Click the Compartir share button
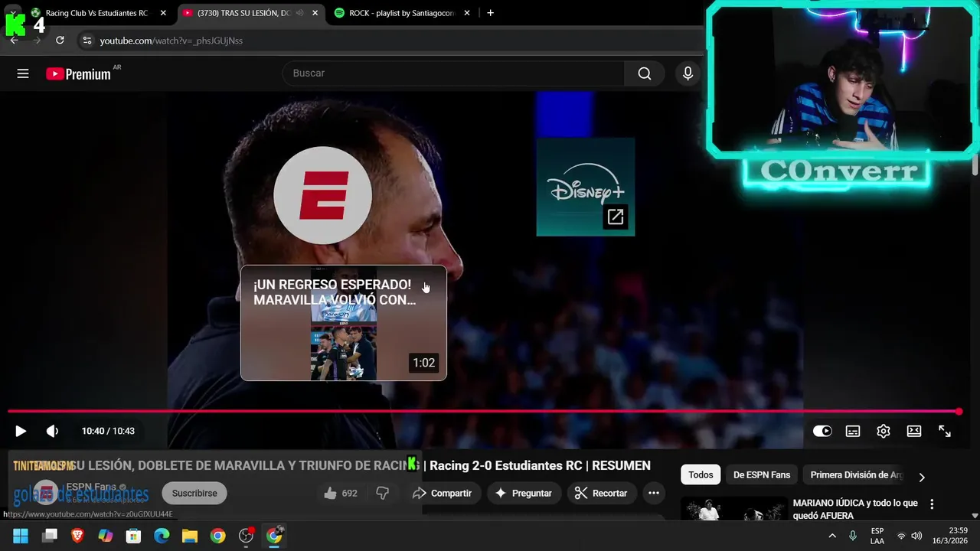This screenshot has height=551, width=980. [x=443, y=494]
